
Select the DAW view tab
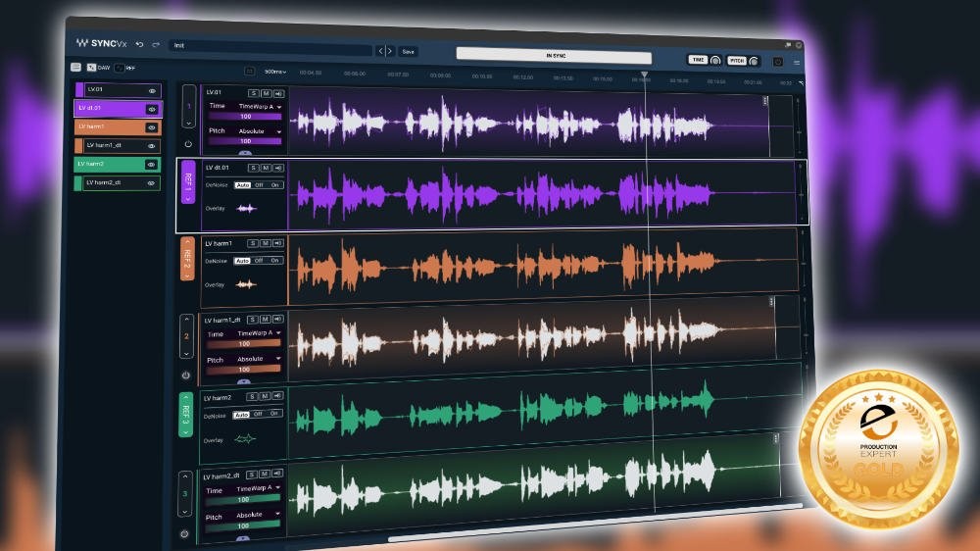pyautogui.click(x=99, y=67)
